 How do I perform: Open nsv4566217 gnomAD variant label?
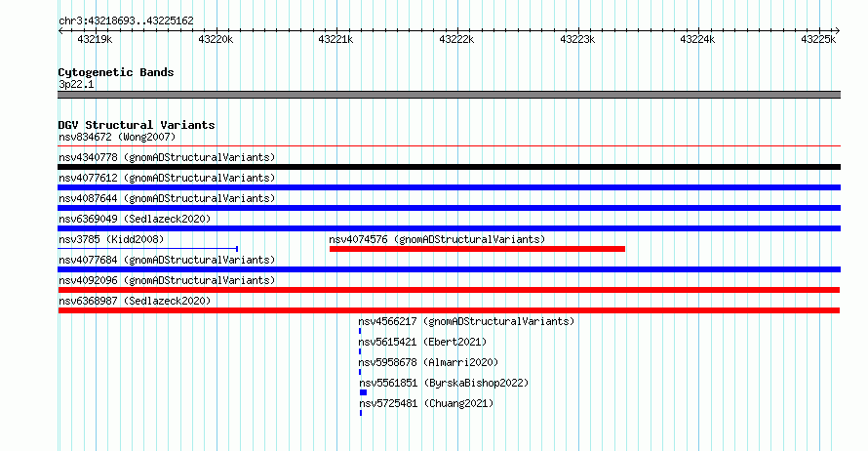(x=466, y=321)
